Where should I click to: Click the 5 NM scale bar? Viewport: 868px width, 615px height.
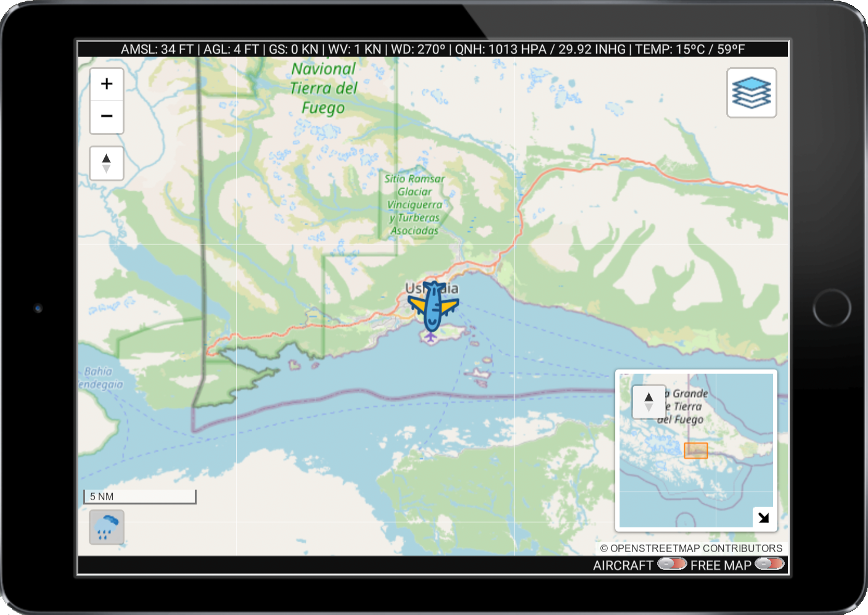[140, 497]
